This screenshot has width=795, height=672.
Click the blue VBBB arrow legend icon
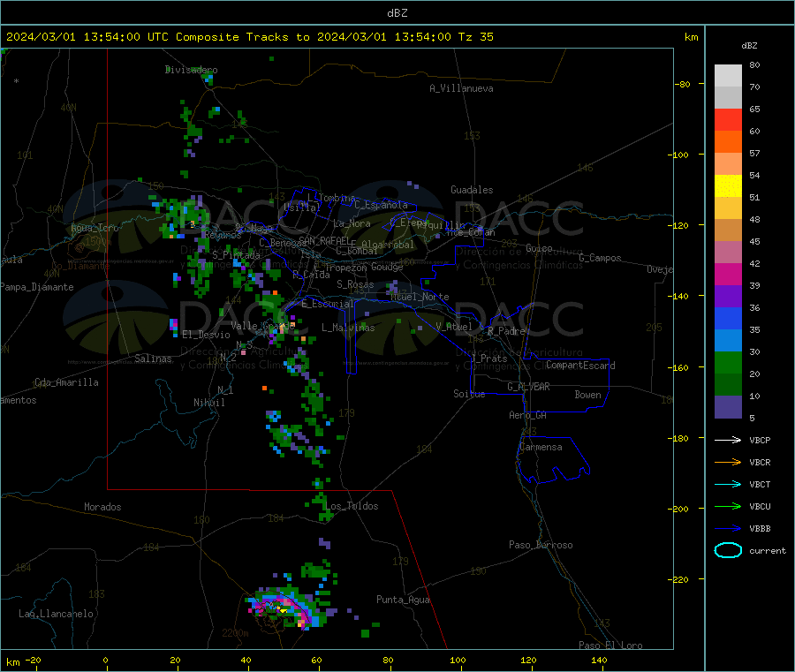(x=728, y=529)
